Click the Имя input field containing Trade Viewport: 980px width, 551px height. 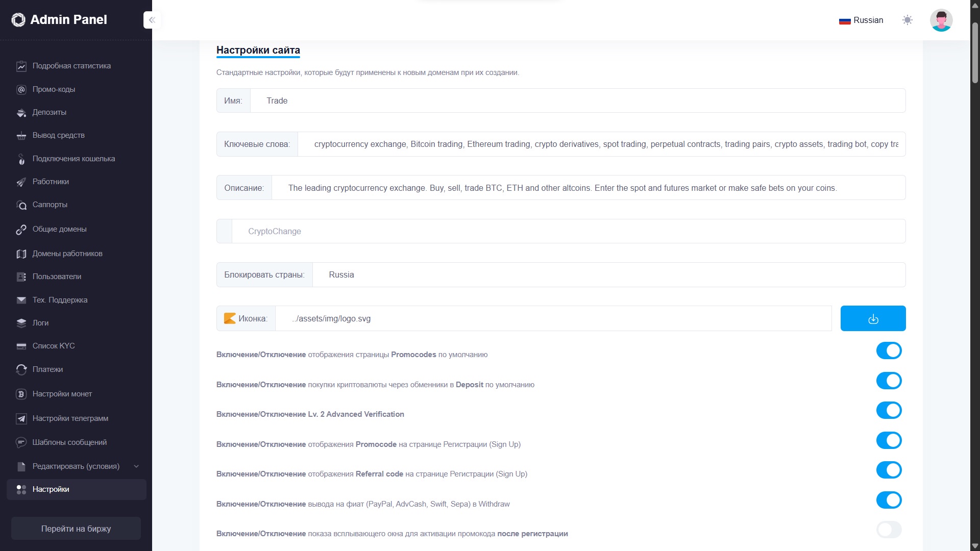pos(577,101)
